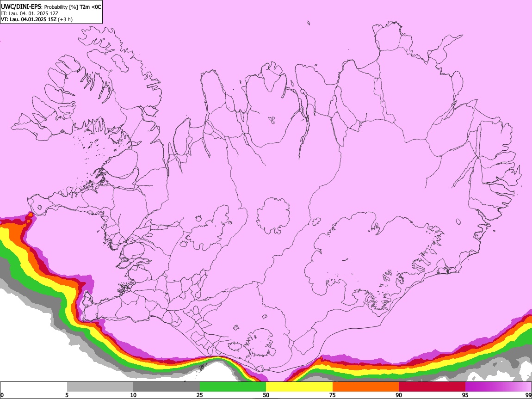The width and height of the screenshot is (532, 399).
Task: Click the 'VT: Lau. 04.01.2025 15Z' line
Action: click(x=29, y=19)
